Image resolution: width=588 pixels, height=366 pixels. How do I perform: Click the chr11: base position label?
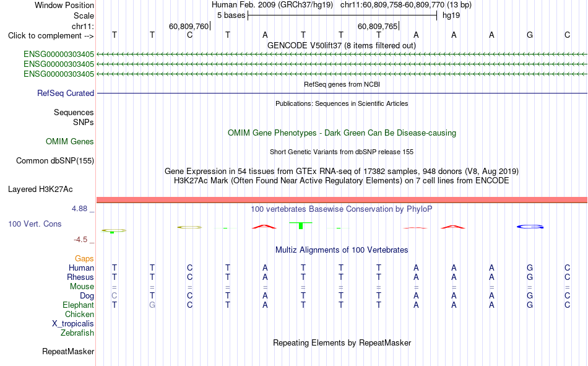click(83, 26)
